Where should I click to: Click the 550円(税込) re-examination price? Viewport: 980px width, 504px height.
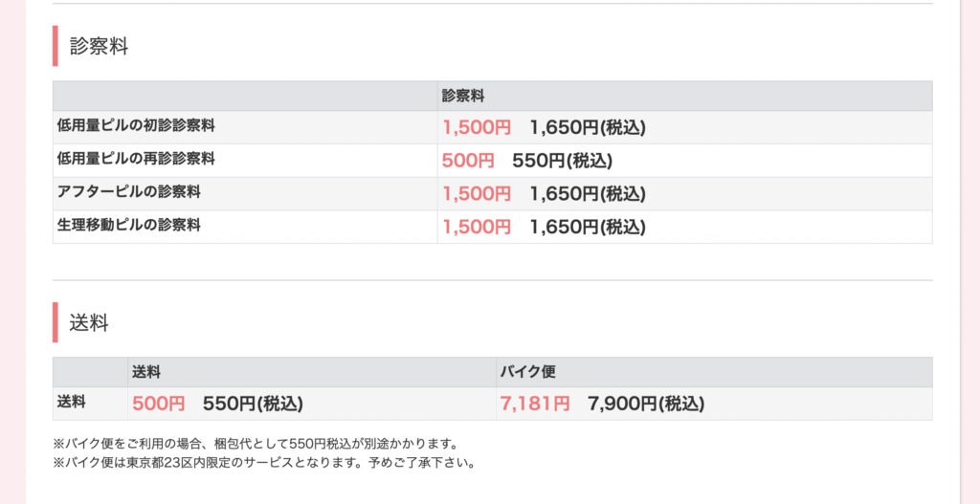click(562, 161)
